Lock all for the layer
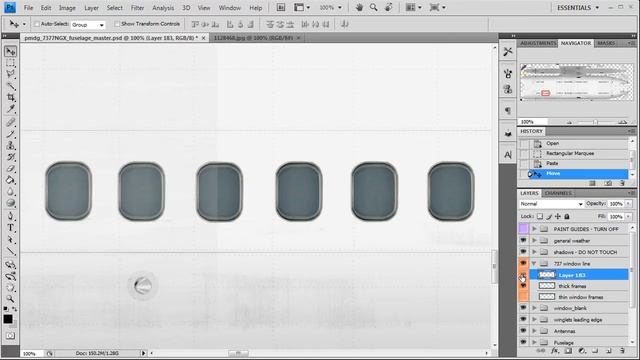The image size is (640, 360). click(x=567, y=216)
